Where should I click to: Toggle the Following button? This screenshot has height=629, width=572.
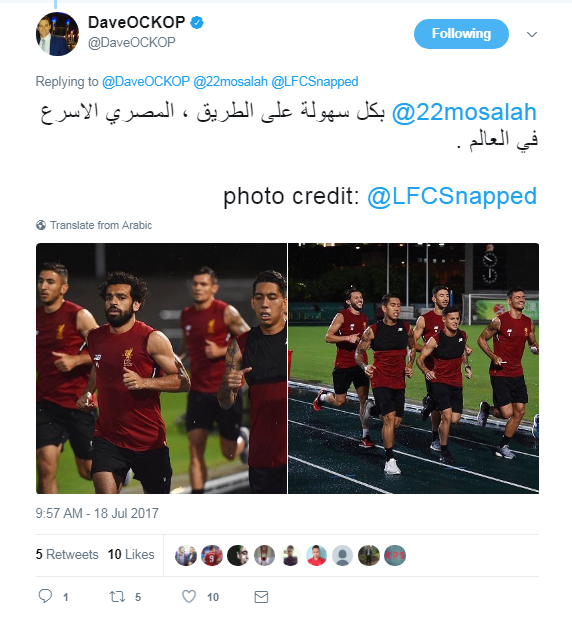pyautogui.click(x=461, y=34)
